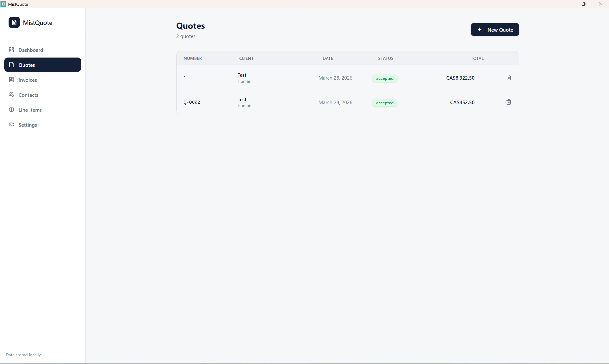This screenshot has width=609, height=364.
Task: Click the MistQuote logo icon
Action: tap(14, 22)
